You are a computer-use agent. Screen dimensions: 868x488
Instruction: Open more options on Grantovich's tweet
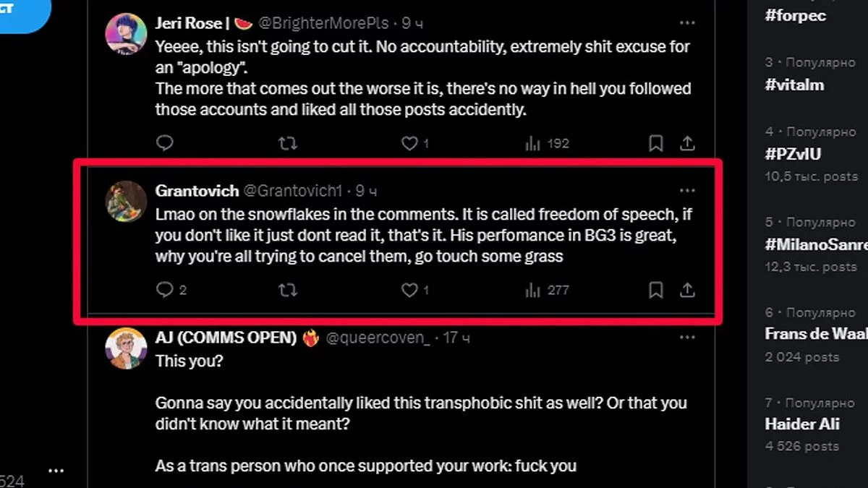click(687, 191)
